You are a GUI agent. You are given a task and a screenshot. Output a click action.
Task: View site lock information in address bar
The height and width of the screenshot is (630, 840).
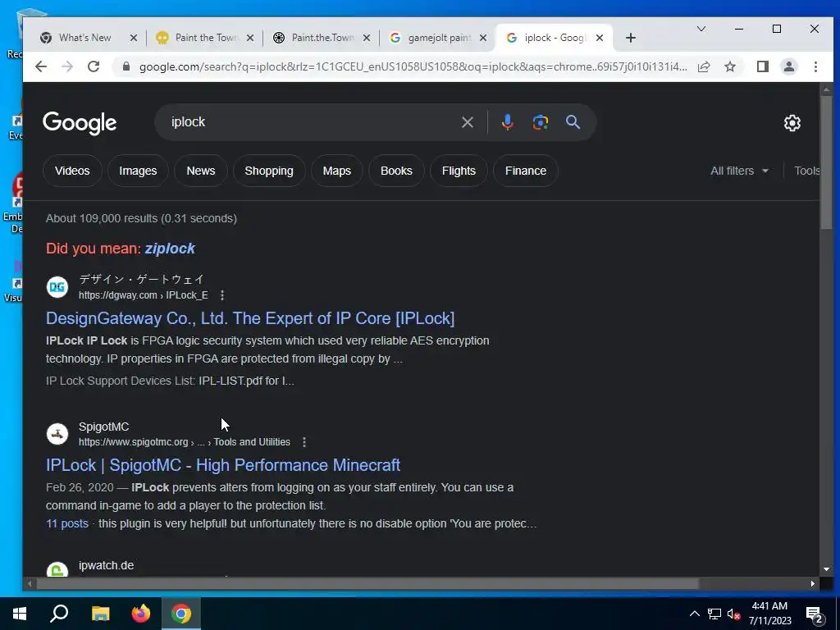pos(126,67)
